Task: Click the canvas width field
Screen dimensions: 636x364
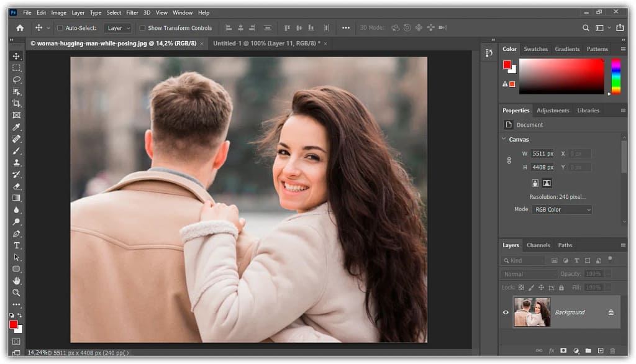Action: pos(542,153)
